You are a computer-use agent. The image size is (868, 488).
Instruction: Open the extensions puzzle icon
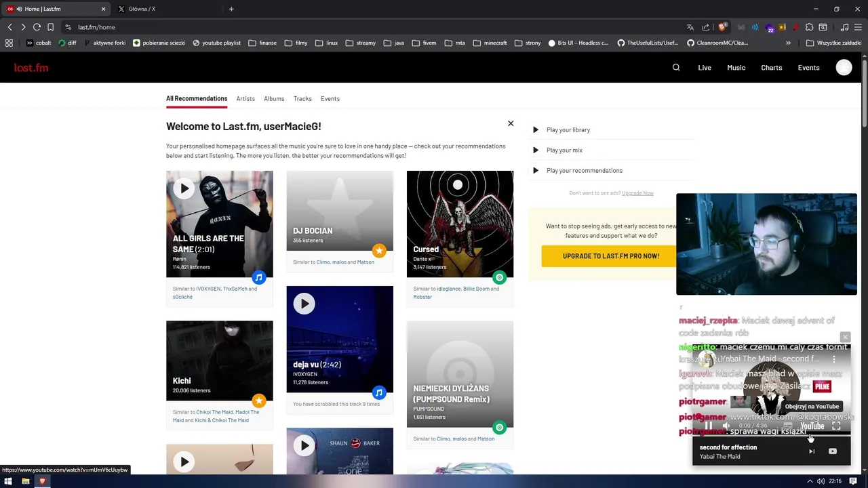809,27
